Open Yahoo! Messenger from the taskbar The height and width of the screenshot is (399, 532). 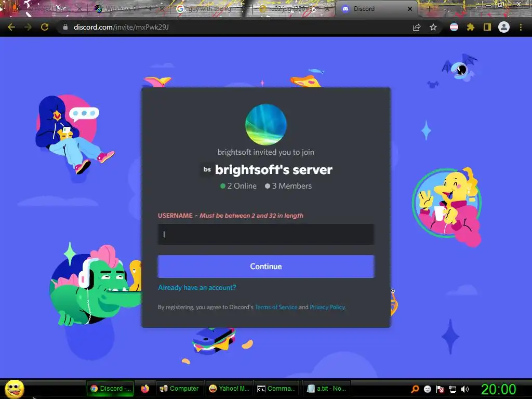[229, 389]
